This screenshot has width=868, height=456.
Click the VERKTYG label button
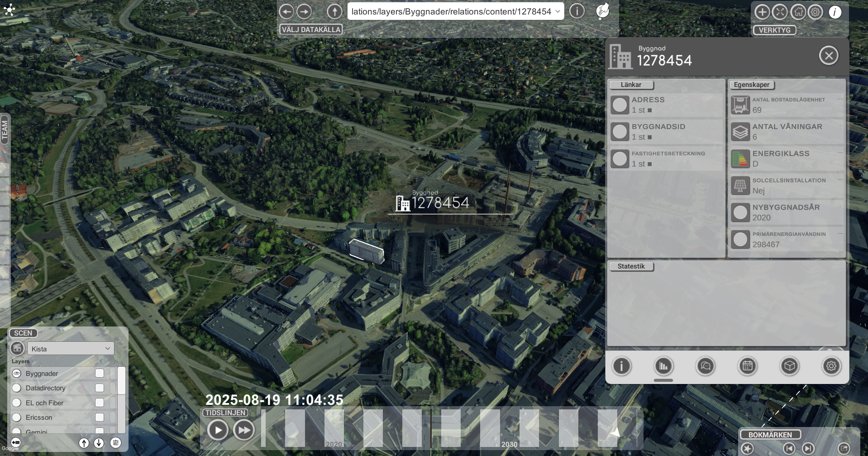click(x=774, y=30)
